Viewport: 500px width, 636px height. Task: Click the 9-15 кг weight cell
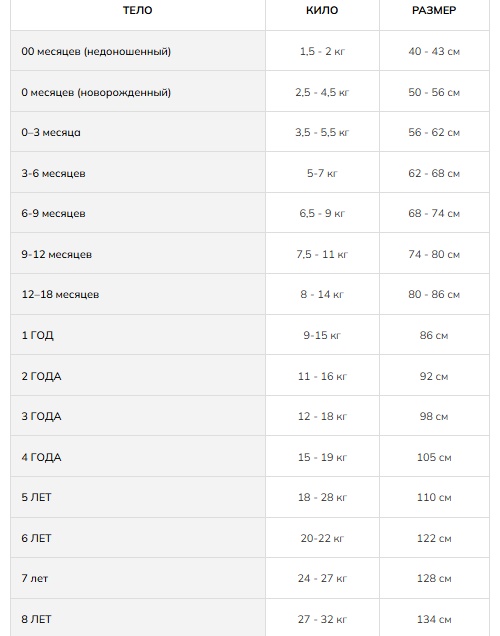(322, 335)
